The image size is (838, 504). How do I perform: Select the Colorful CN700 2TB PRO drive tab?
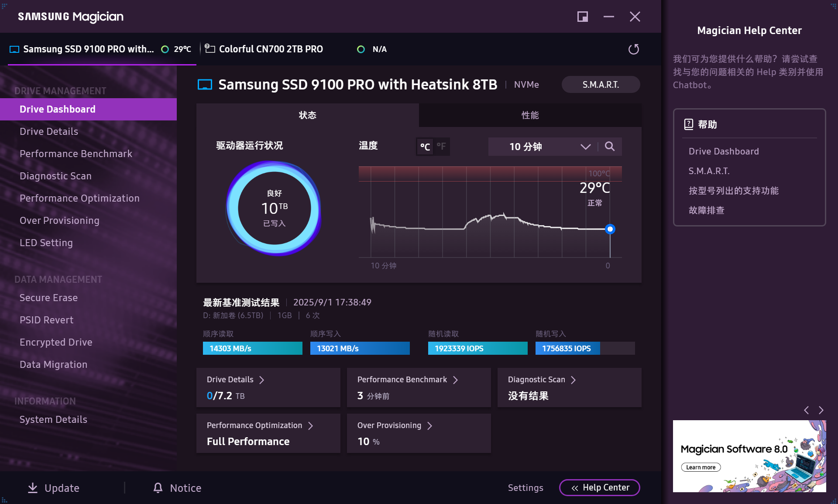(271, 49)
